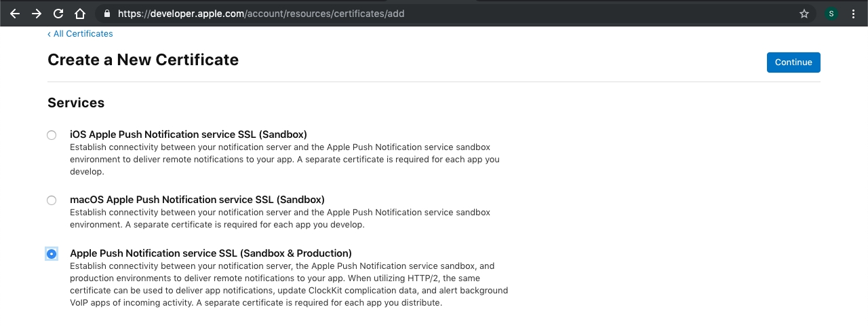Click the selected Sandbox & Production radio button
The height and width of the screenshot is (326, 868).
52,253
